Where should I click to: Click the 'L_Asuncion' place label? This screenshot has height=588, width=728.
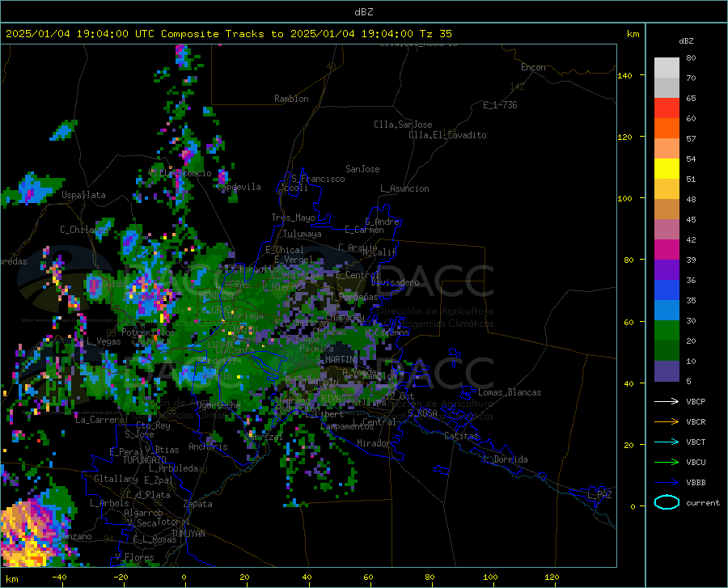tap(404, 188)
